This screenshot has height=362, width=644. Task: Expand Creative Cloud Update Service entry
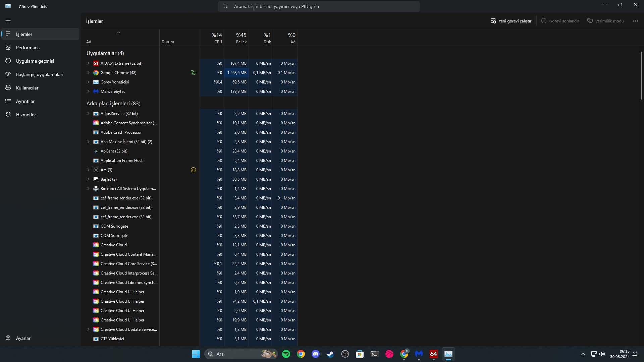(x=89, y=329)
